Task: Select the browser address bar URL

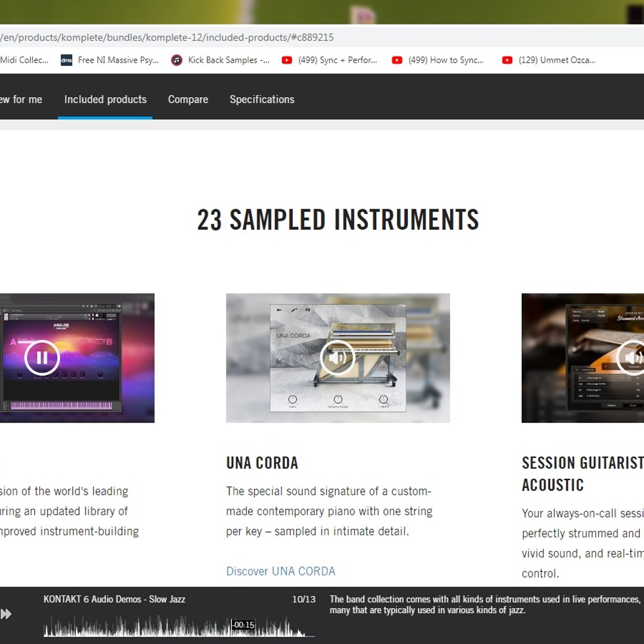Action: (167, 38)
